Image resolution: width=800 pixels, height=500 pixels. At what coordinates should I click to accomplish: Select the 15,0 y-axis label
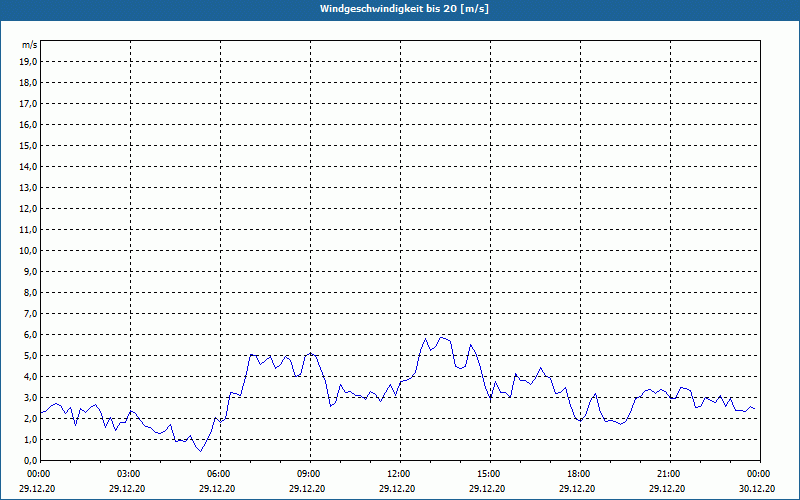point(28,145)
